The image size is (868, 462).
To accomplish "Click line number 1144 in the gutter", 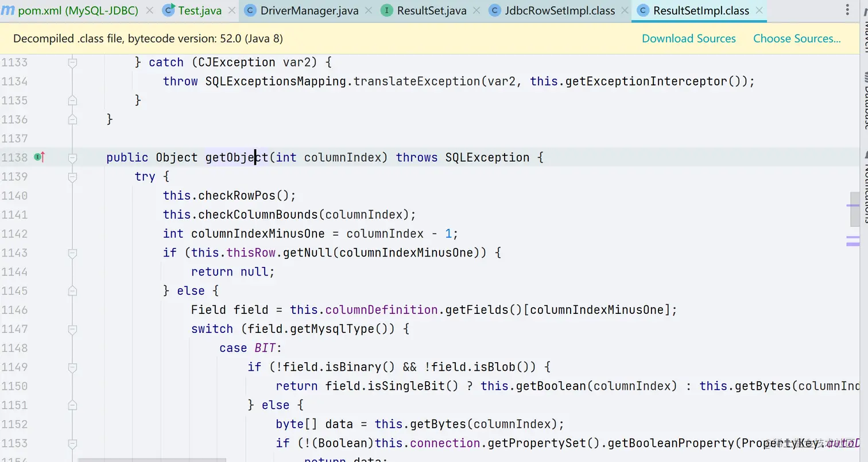I will [14, 271].
